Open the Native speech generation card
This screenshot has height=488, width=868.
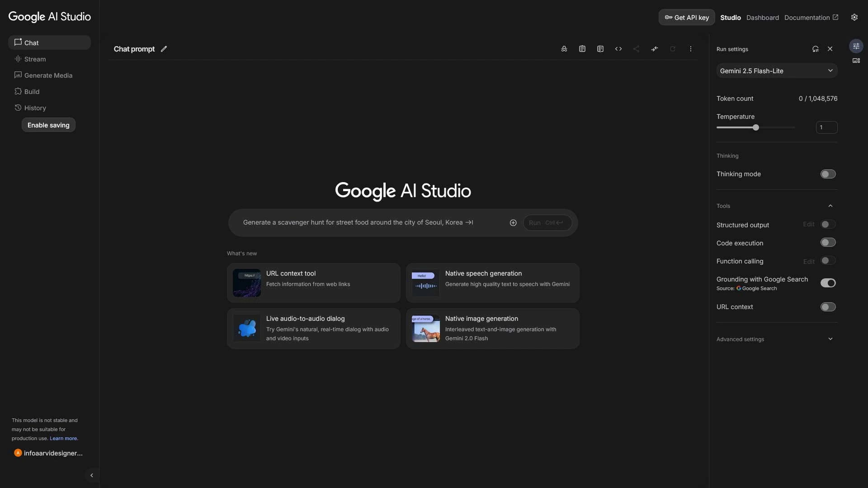[492, 283]
